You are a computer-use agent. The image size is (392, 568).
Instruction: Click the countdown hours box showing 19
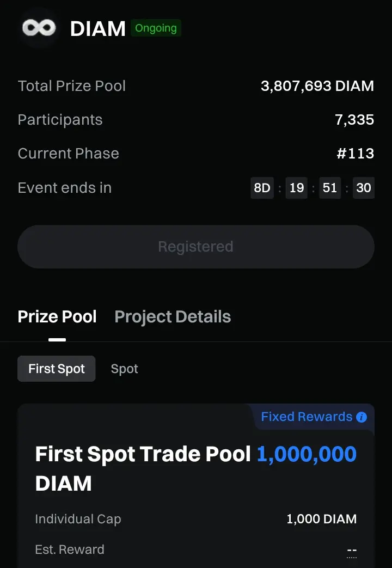[x=296, y=188]
